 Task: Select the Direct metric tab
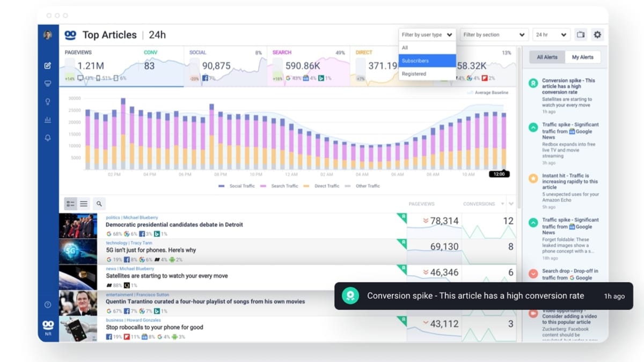coord(375,67)
